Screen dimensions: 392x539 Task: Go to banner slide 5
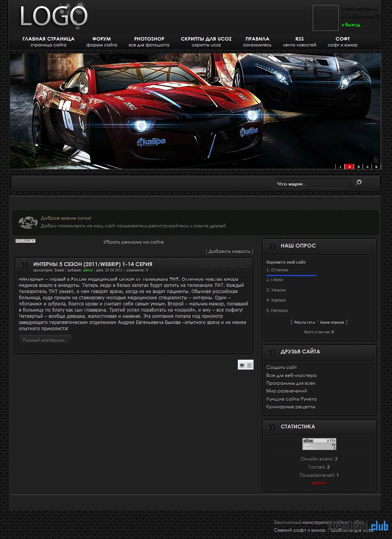pyautogui.click(x=376, y=167)
